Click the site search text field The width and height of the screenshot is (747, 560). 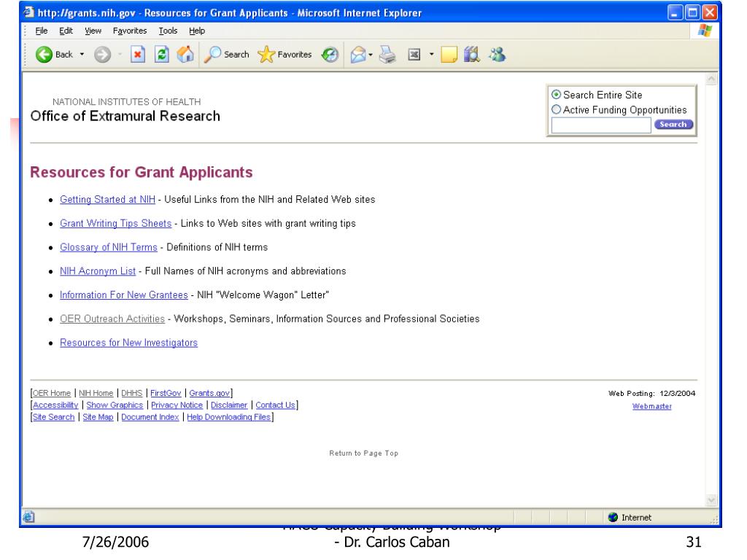pos(601,125)
